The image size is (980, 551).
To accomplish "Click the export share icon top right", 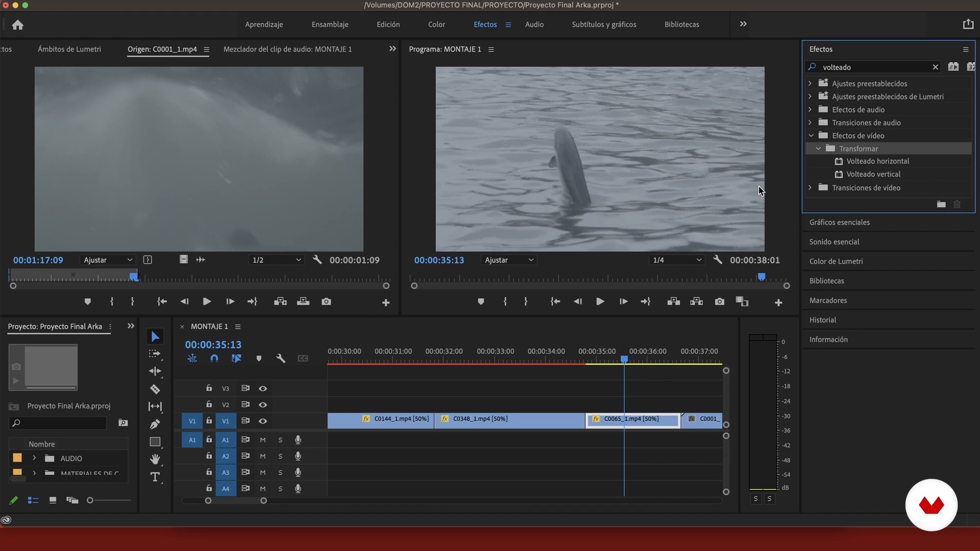I will [968, 24].
